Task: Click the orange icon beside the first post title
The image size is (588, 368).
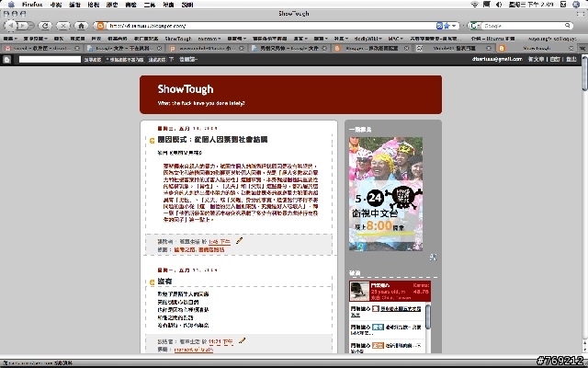Action: (152, 141)
